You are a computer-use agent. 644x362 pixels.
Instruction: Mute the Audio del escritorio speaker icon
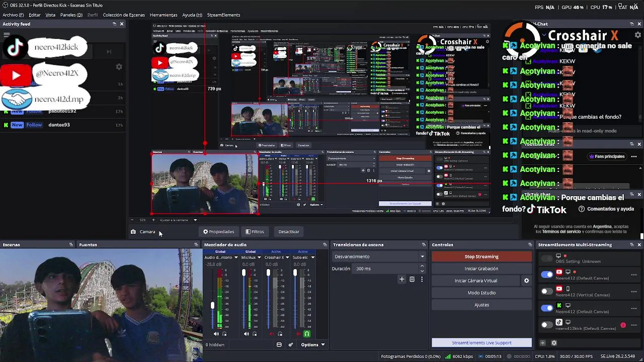pyautogui.click(x=216, y=334)
